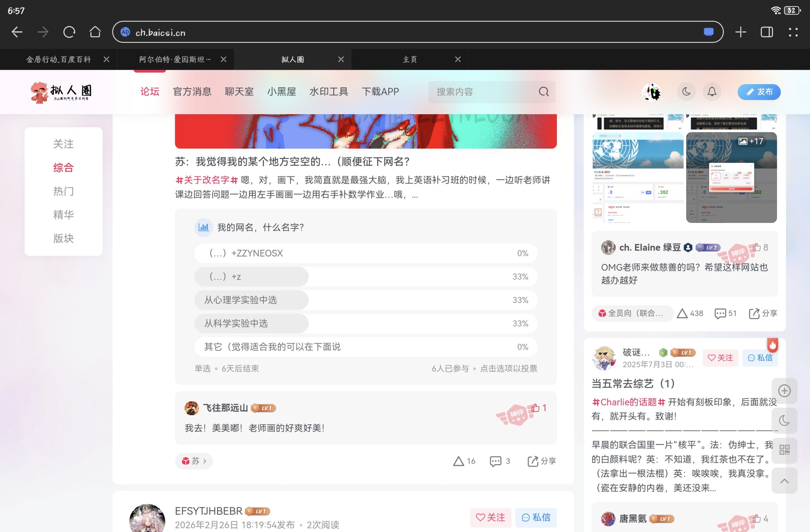Like 唐黑氨's comment
The width and height of the screenshot is (810, 532).
pos(760,519)
